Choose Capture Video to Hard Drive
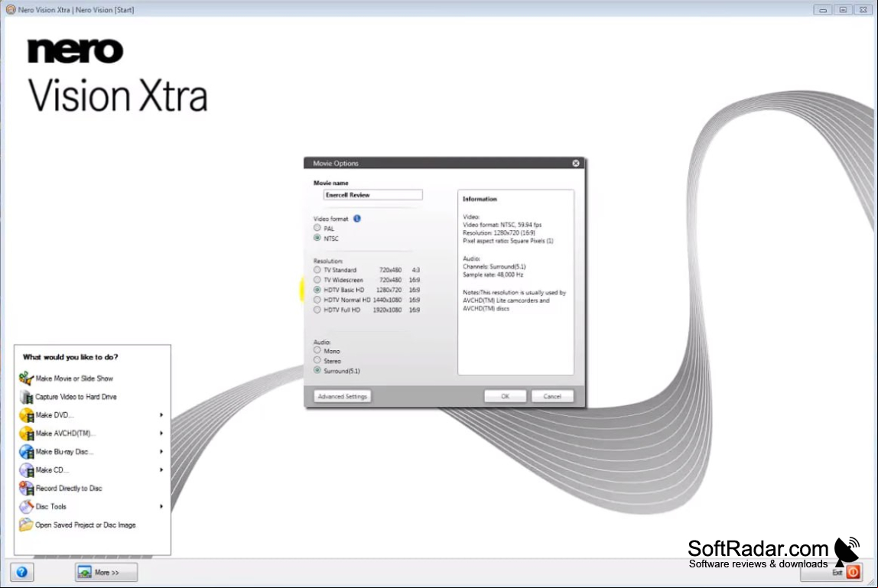 76,397
